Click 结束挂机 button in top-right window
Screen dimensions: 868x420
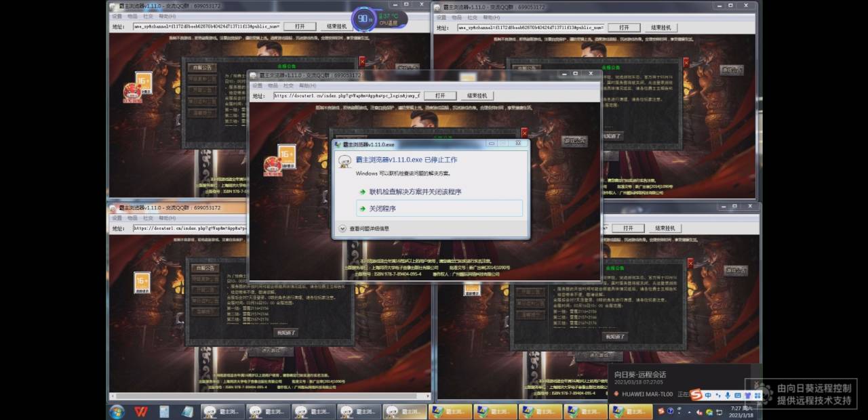point(660,28)
